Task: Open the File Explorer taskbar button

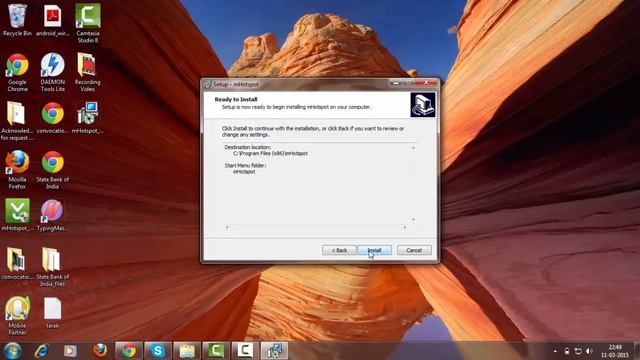Action: pos(187,351)
